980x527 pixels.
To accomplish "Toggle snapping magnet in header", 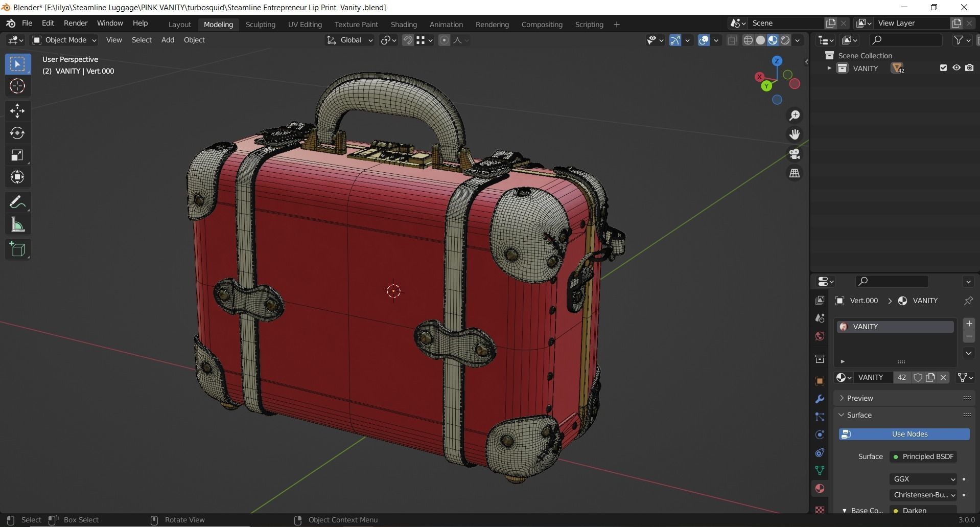I will (x=408, y=40).
